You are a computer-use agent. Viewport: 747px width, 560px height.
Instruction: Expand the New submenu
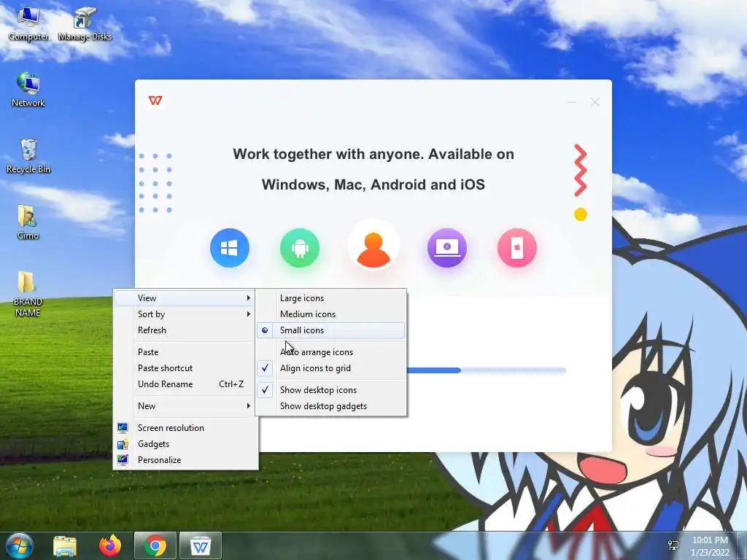(185, 406)
